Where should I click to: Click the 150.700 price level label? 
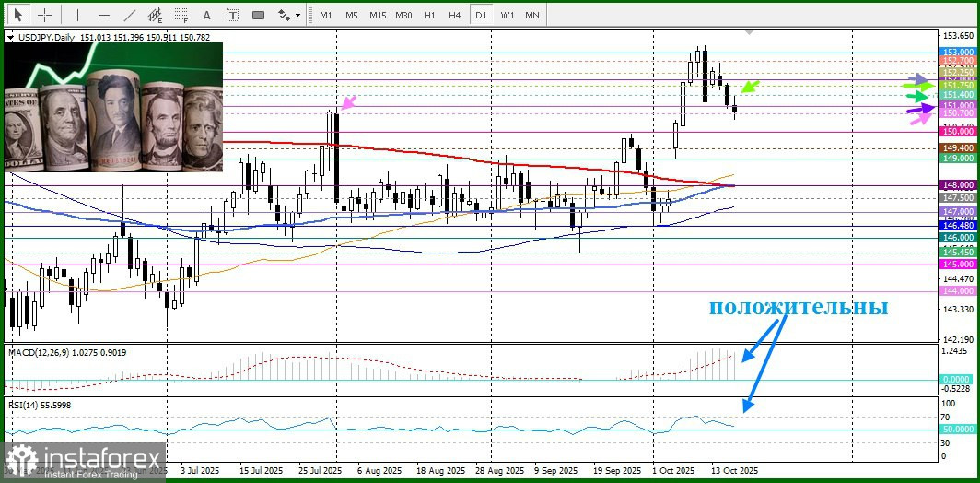(x=958, y=113)
